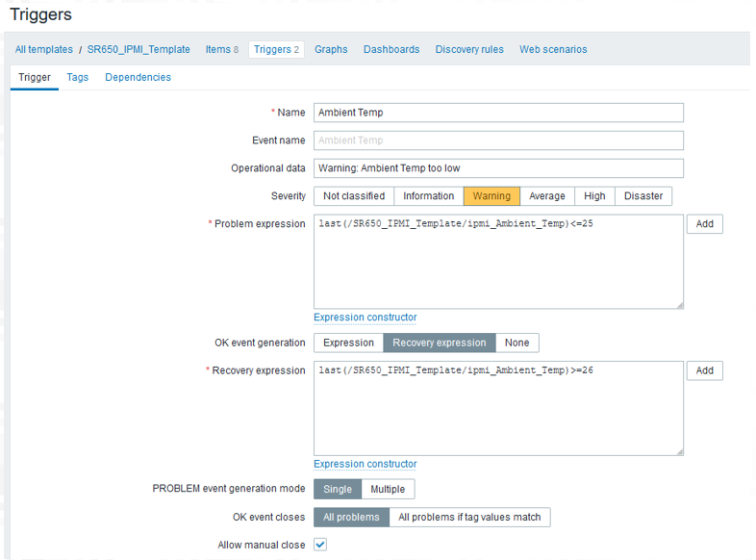Set severity to Average
The image size is (756, 560).
(546, 196)
